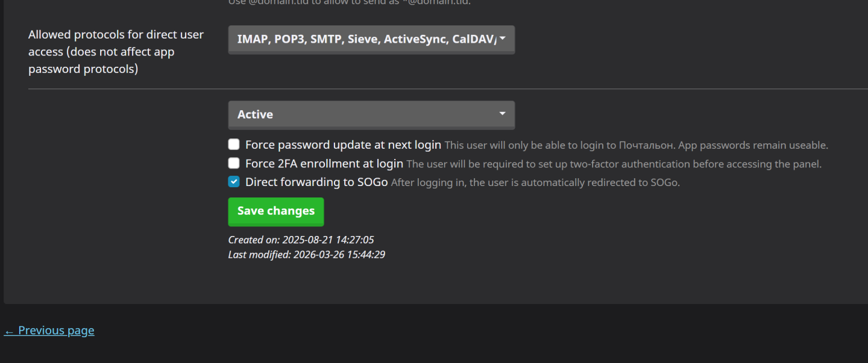This screenshot has height=363, width=868.
Task: Click the "Force 2FA enrollment at login" label
Action: [x=324, y=164]
